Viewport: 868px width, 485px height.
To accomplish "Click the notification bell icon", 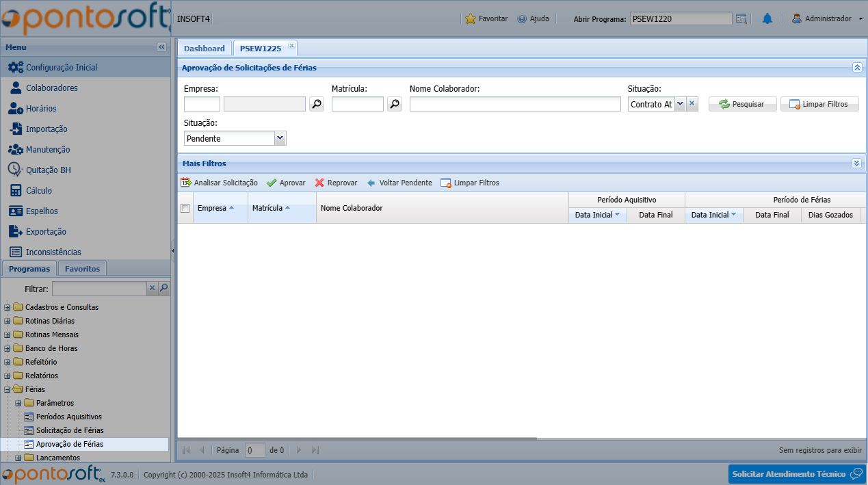I will pyautogui.click(x=767, y=19).
